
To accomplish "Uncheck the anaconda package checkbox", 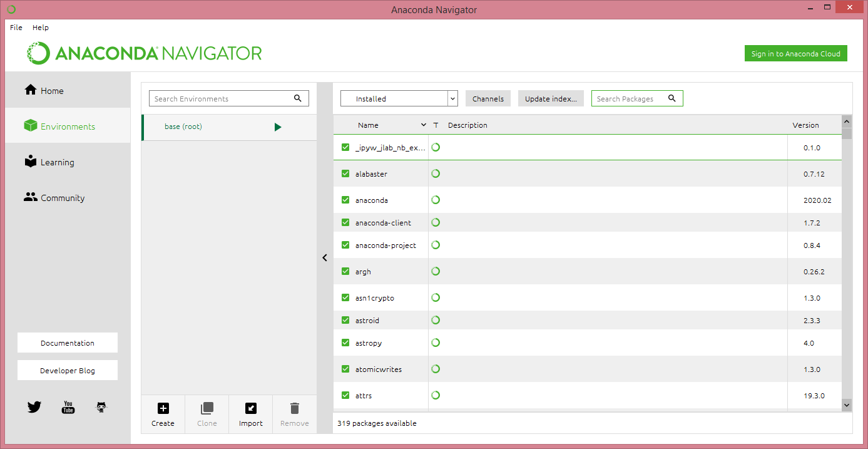I will (345, 200).
